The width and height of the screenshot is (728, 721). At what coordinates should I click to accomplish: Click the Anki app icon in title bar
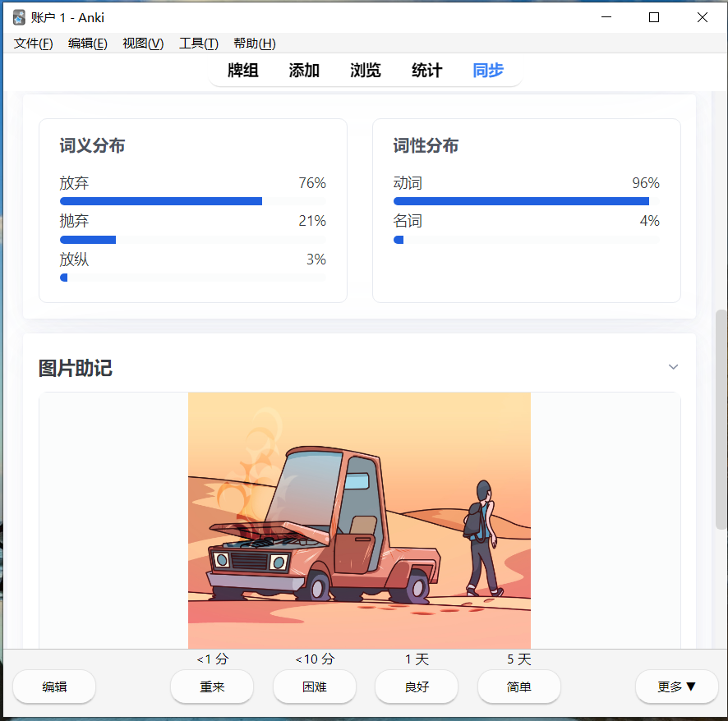pos(20,17)
